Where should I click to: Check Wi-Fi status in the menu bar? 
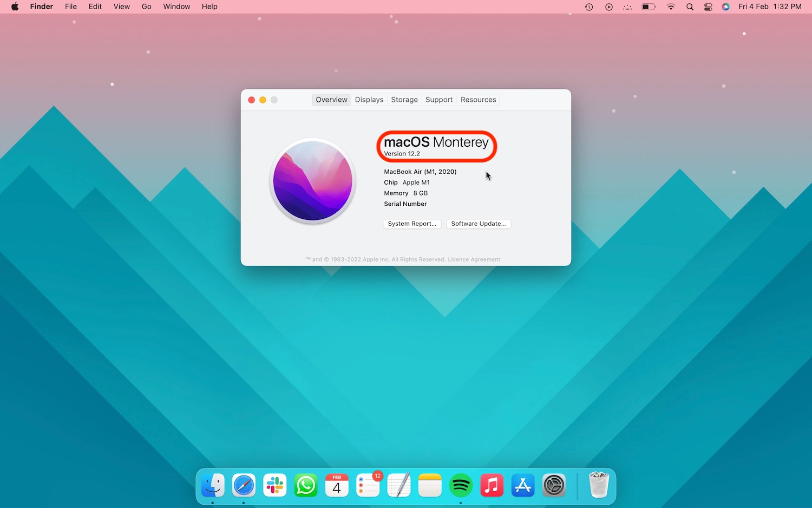point(670,6)
